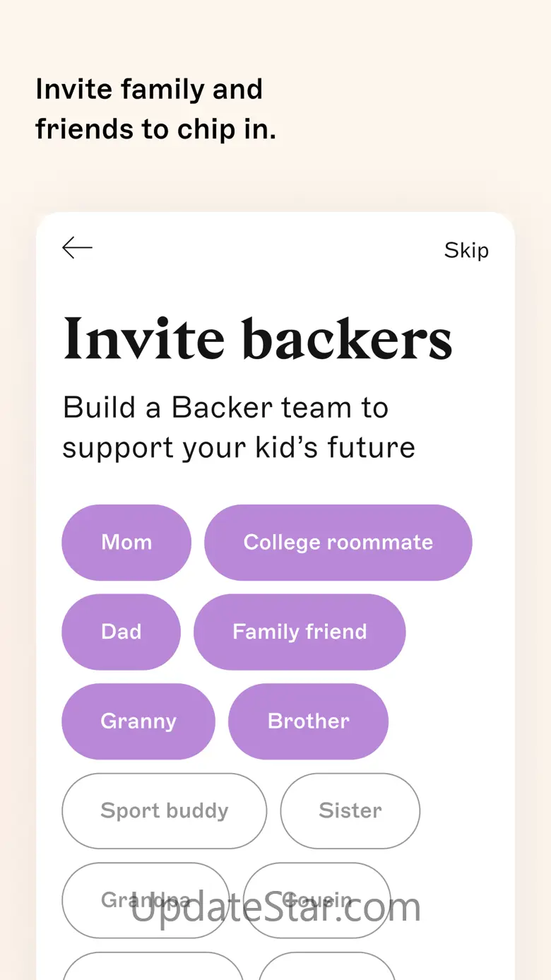Deselect the Dad backer chip
The width and height of the screenshot is (551, 980).
121,632
